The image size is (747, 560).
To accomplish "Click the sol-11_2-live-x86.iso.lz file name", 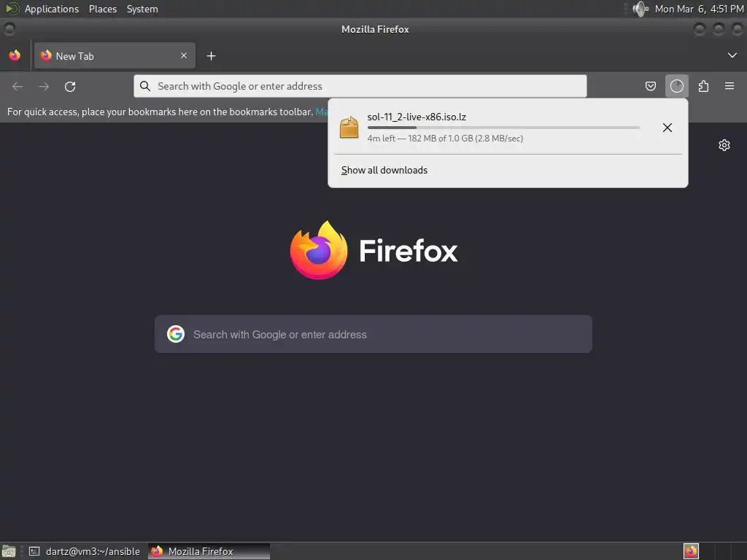I will [x=417, y=117].
